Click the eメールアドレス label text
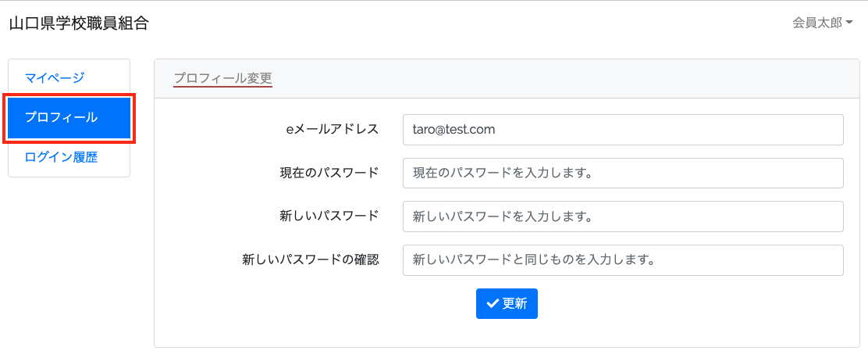The height and width of the screenshot is (358, 868). pos(333,130)
